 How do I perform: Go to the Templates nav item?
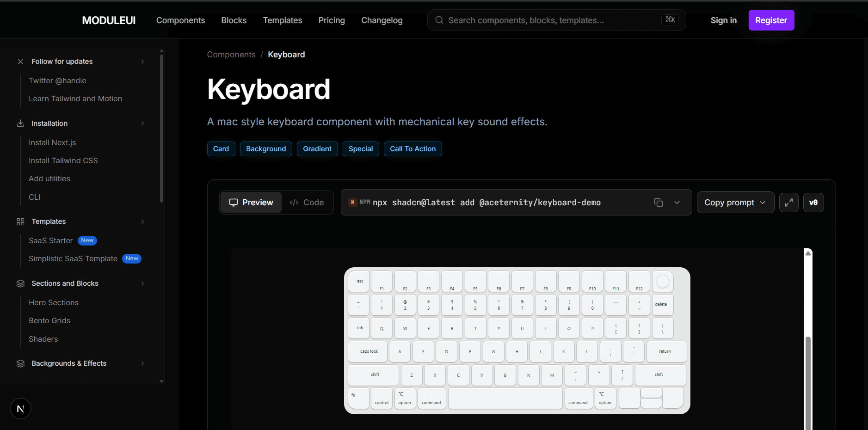coord(283,20)
